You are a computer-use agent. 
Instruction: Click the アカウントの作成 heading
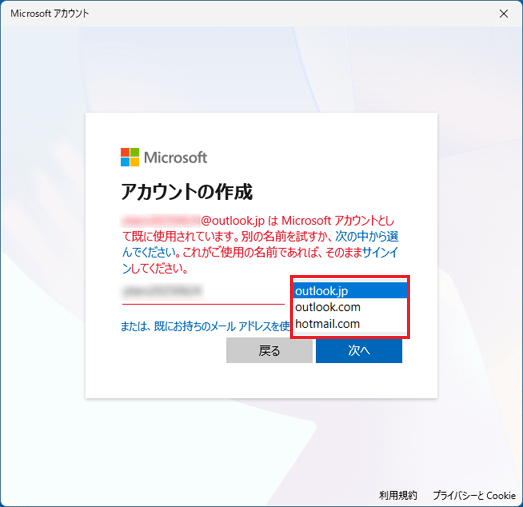click(x=187, y=192)
